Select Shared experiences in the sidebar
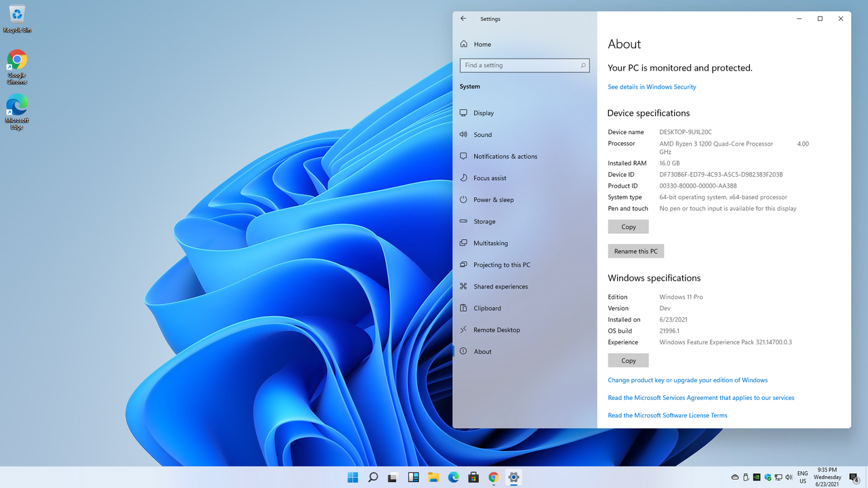This screenshot has width=868, height=488. click(x=525, y=287)
